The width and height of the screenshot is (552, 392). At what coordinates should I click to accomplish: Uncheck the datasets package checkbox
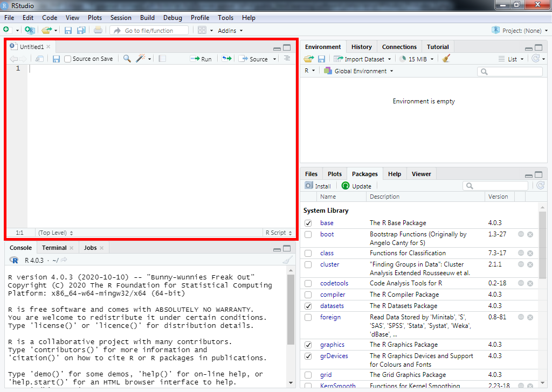[308, 306]
